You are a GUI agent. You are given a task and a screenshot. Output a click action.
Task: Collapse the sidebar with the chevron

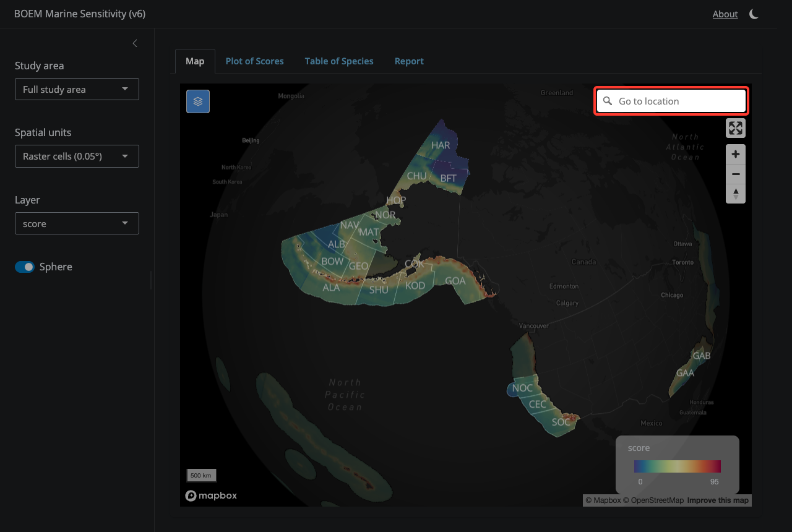coord(135,43)
